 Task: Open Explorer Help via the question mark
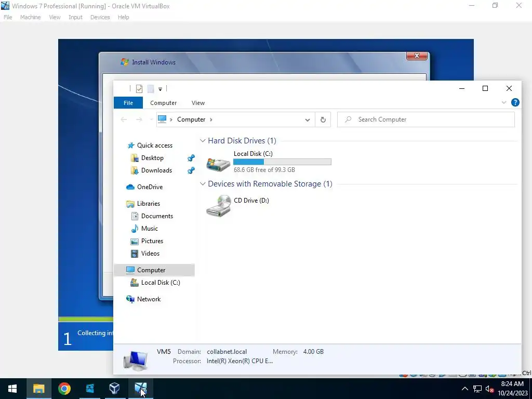coord(515,102)
